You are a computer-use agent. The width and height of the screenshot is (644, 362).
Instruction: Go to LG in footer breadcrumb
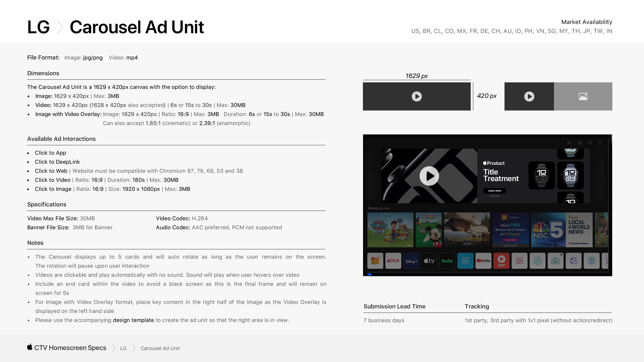pos(123,348)
